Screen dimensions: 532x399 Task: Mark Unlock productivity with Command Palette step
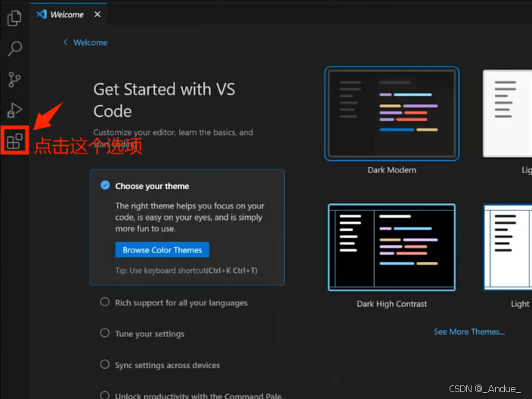pyautogui.click(x=105, y=394)
